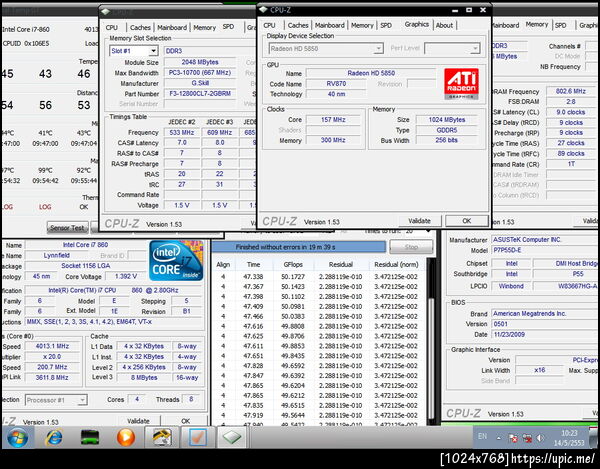Viewport: 600px width, 469px height.
Task: Select Mainboard tab in the SPD window
Action: [x=172, y=28]
